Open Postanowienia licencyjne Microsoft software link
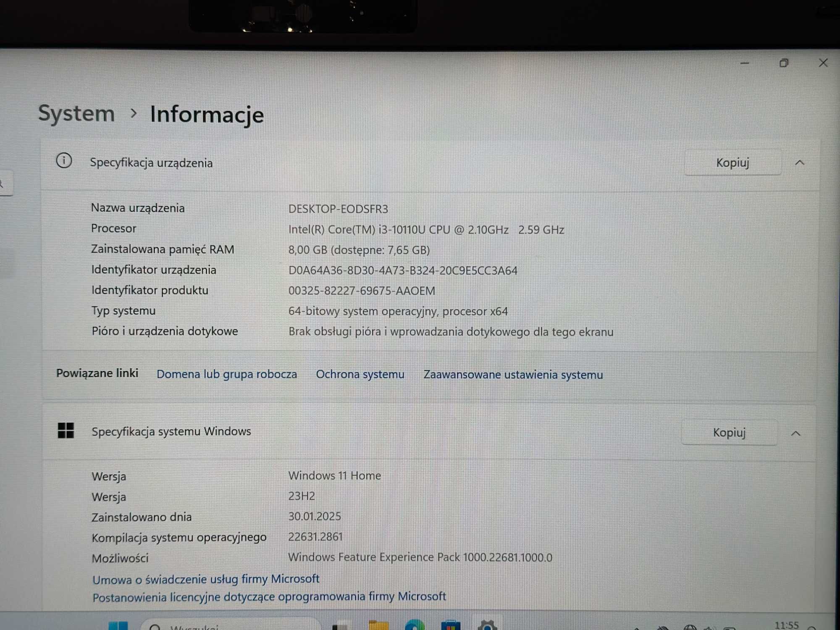 pos(269,597)
